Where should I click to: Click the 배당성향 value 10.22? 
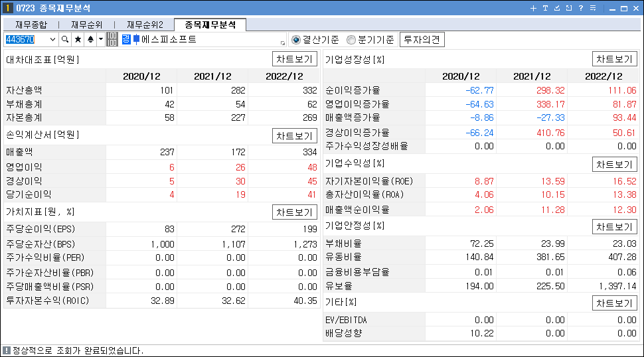pyautogui.click(x=482, y=333)
